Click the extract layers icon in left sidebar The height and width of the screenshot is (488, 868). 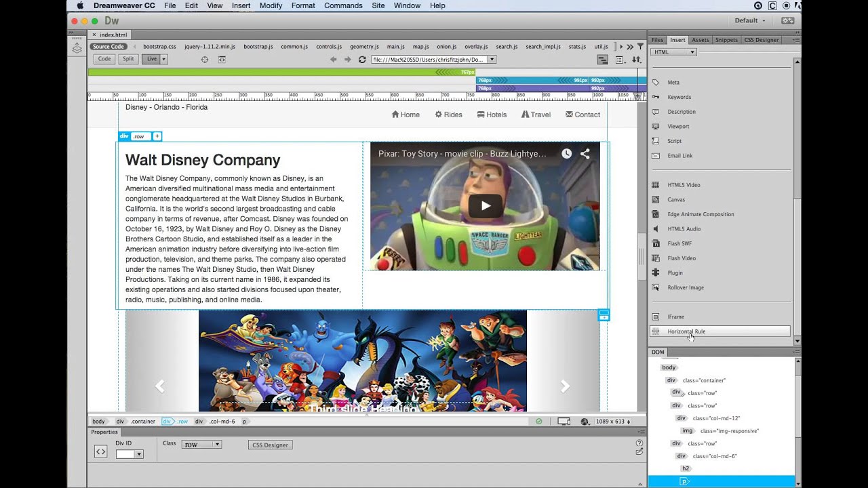[x=77, y=48]
